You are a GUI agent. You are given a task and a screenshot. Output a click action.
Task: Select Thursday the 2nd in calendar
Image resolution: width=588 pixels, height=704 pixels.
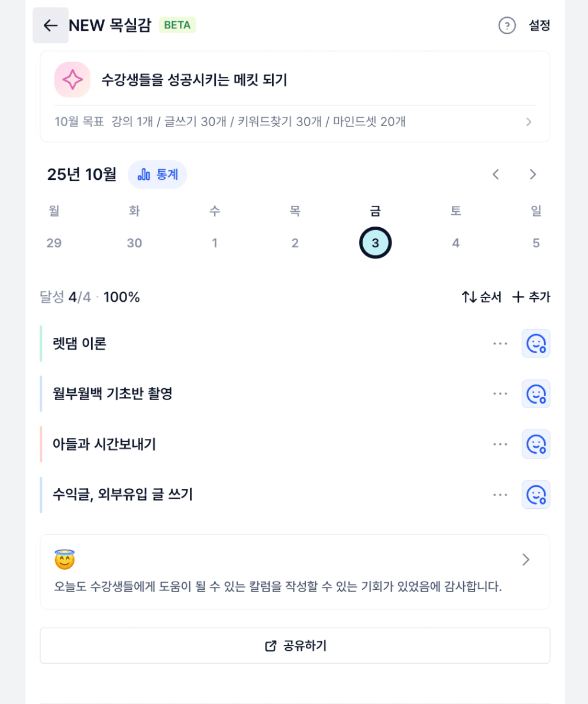pyautogui.click(x=295, y=243)
